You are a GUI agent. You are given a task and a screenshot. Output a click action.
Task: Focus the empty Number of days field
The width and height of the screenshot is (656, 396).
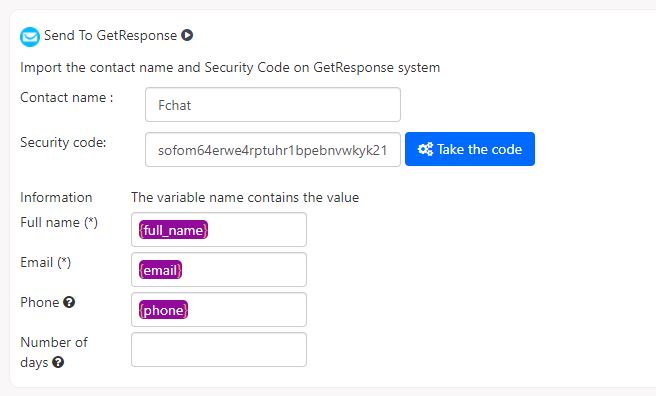(219, 350)
